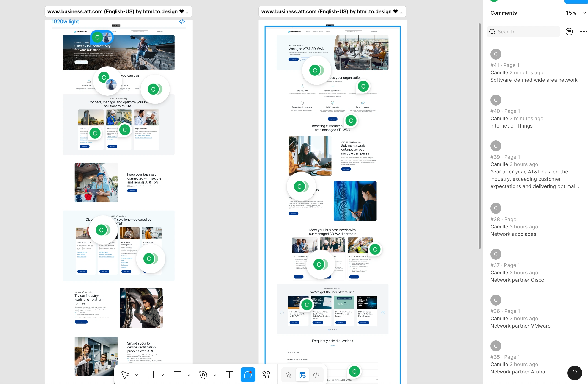Expand Frame tool options chevron
The image size is (588, 384).
click(x=162, y=375)
